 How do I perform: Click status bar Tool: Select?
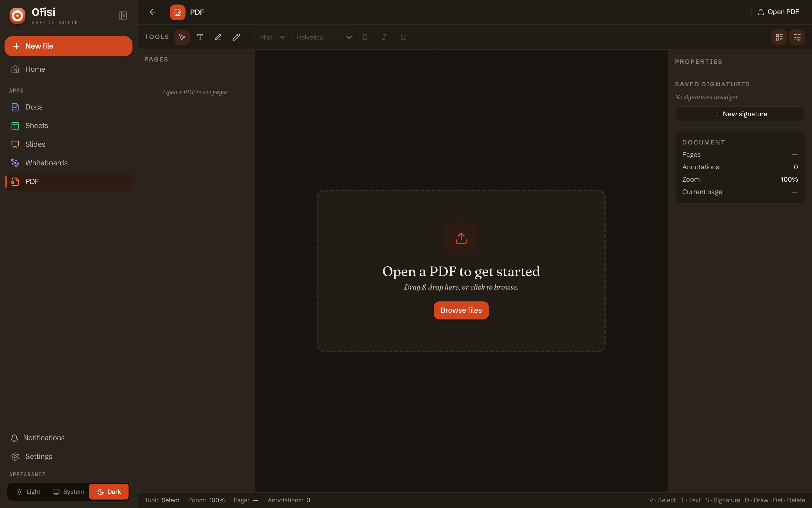click(162, 500)
